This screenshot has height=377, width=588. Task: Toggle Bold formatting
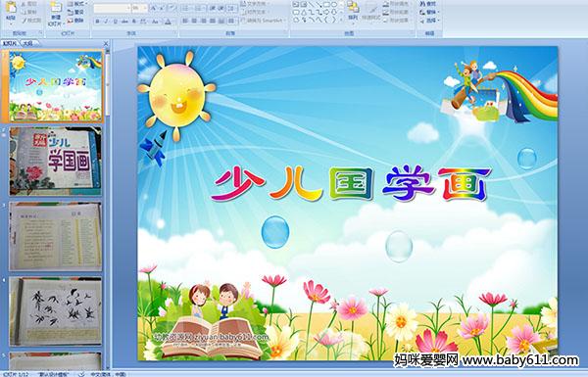click(97, 22)
